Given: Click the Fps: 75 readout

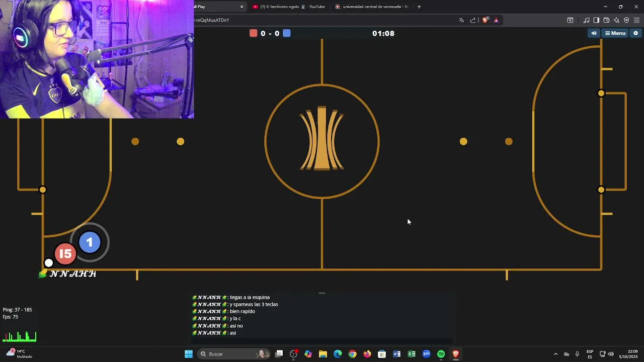Looking at the screenshot, I should [10, 317].
